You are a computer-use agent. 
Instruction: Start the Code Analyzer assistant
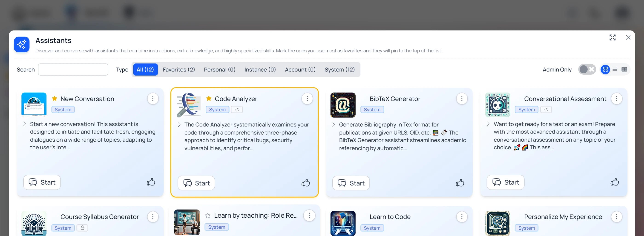coord(196,183)
